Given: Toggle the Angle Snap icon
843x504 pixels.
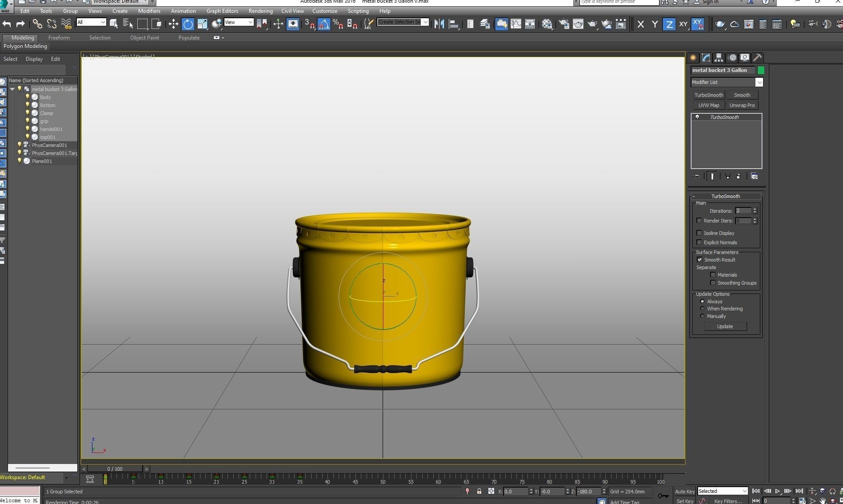Looking at the screenshot, I should pos(324,24).
